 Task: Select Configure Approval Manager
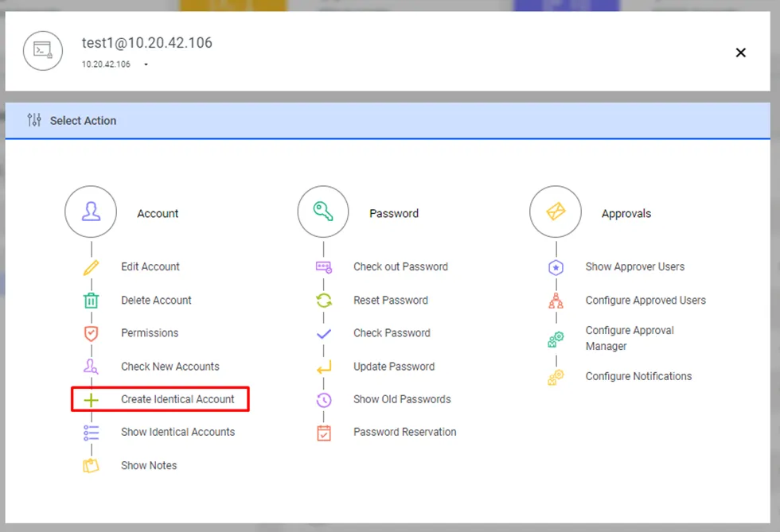pyautogui.click(x=630, y=338)
